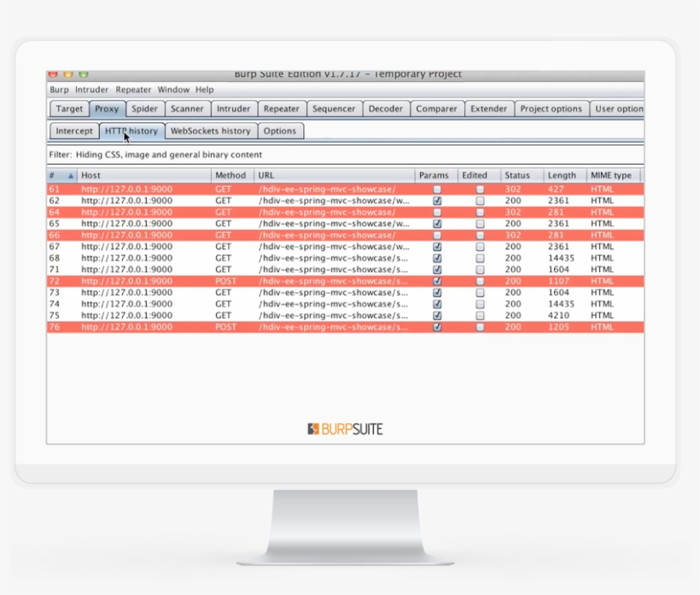This screenshot has width=700, height=595.
Task: Toggle Params checkbox in row 76
Action: [437, 327]
